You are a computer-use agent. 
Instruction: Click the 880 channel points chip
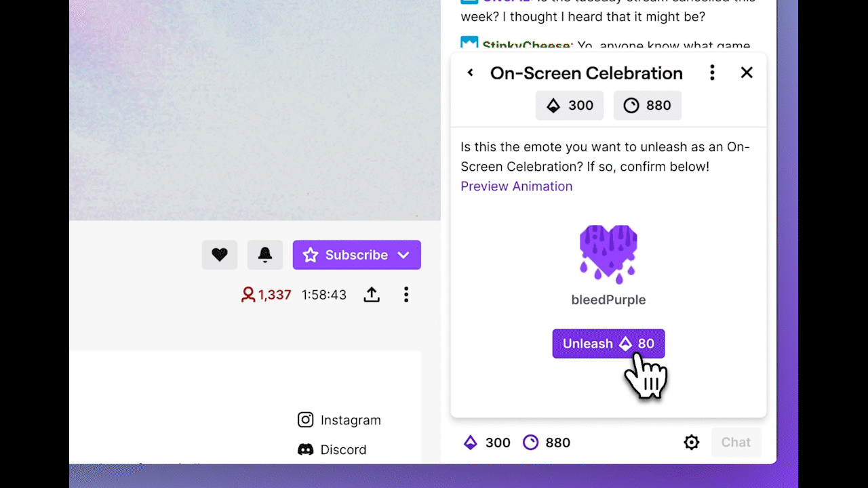tap(648, 106)
